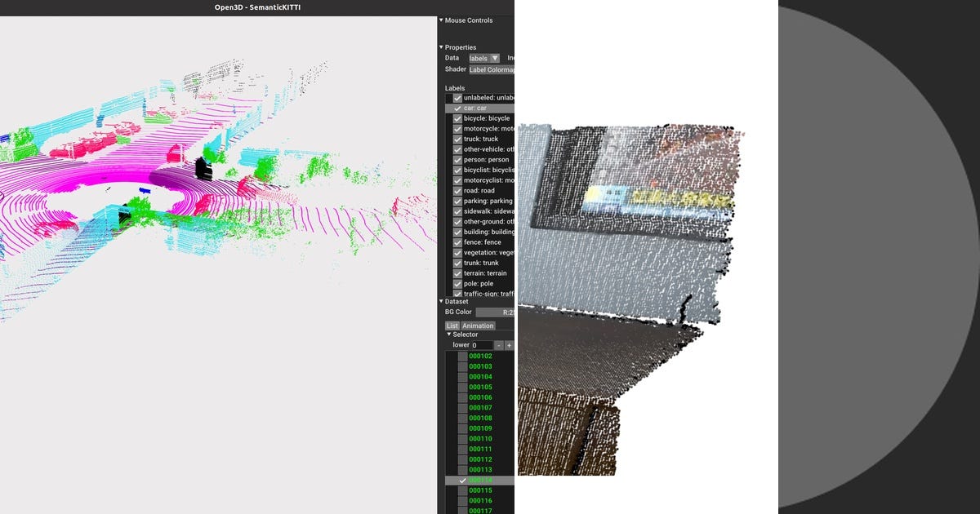Collapse the Dataset section
The height and width of the screenshot is (514, 980).
click(x=442, y=301)
